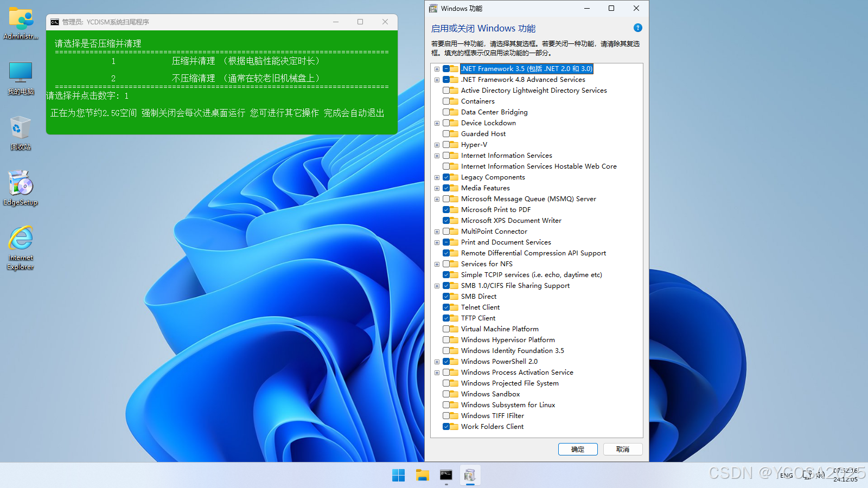Expand Print and Document Services node
Viewport: 868px width, 488px height.
point(437,242)
